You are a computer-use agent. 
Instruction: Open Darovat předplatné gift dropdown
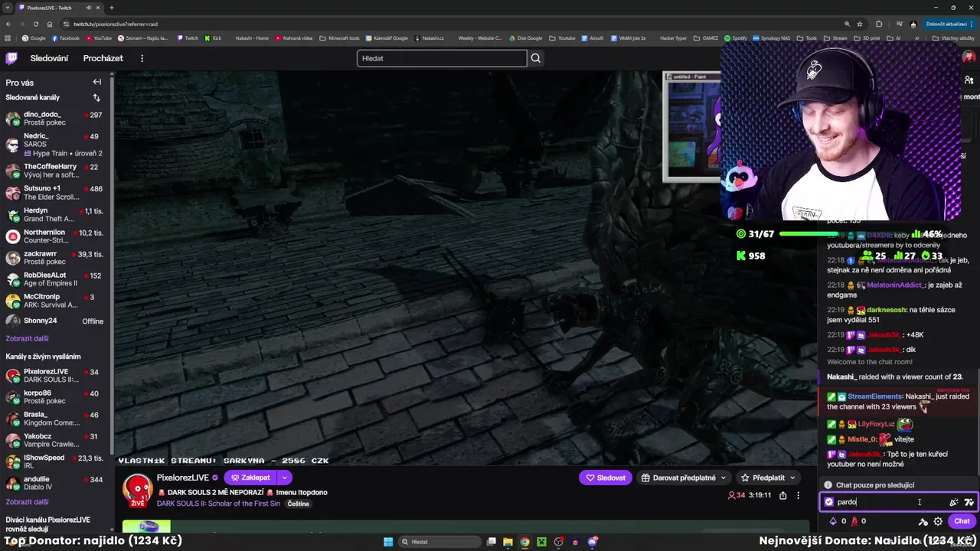683,478
